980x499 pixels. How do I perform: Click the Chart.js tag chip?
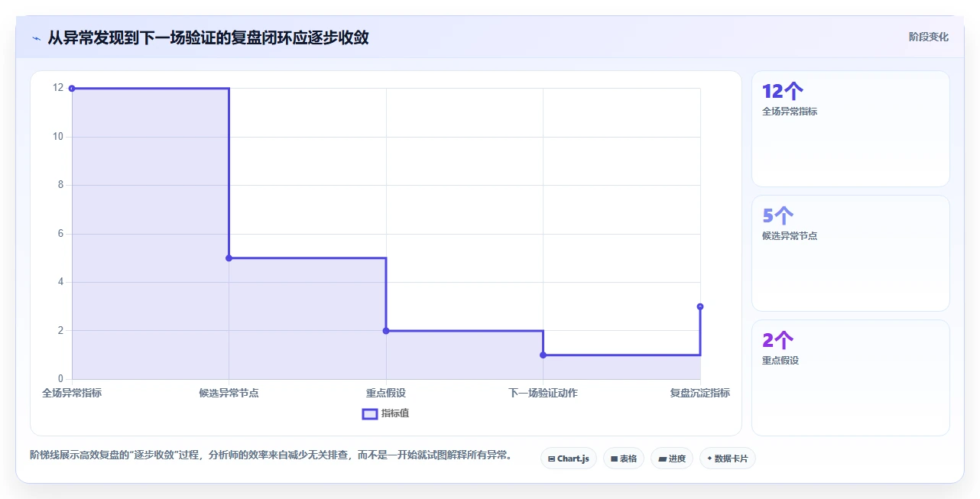[568, 458]
